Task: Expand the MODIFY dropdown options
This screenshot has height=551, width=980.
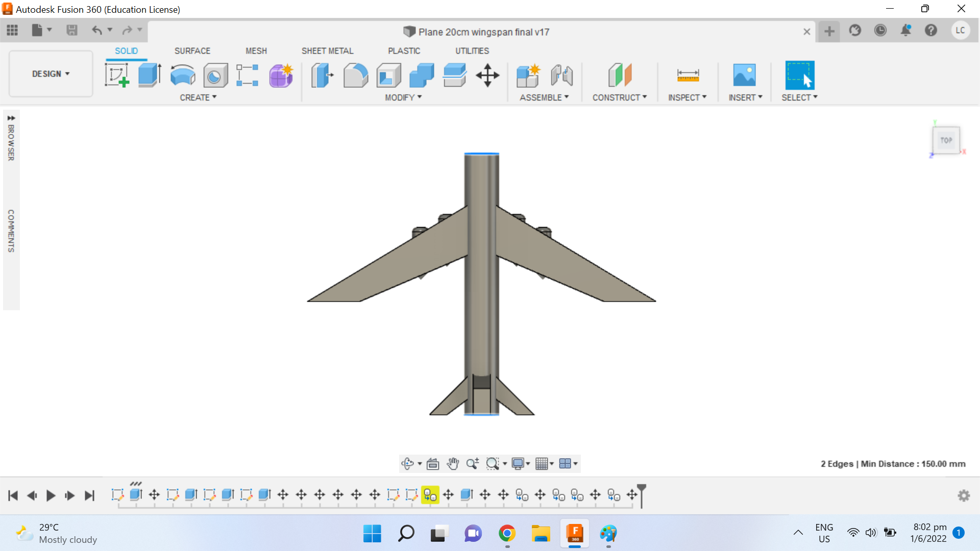Action: 403,97
